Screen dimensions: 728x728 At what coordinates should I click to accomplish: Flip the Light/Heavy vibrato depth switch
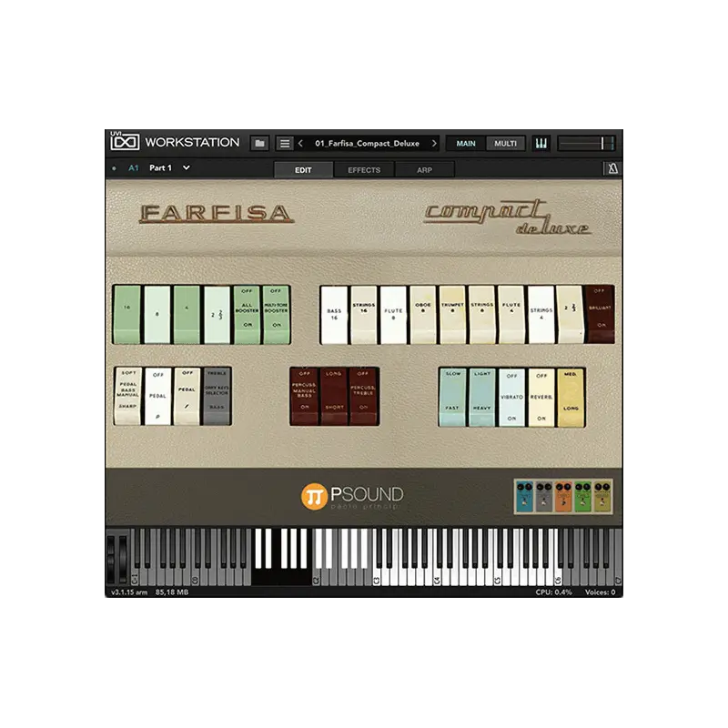coord(482,398)
